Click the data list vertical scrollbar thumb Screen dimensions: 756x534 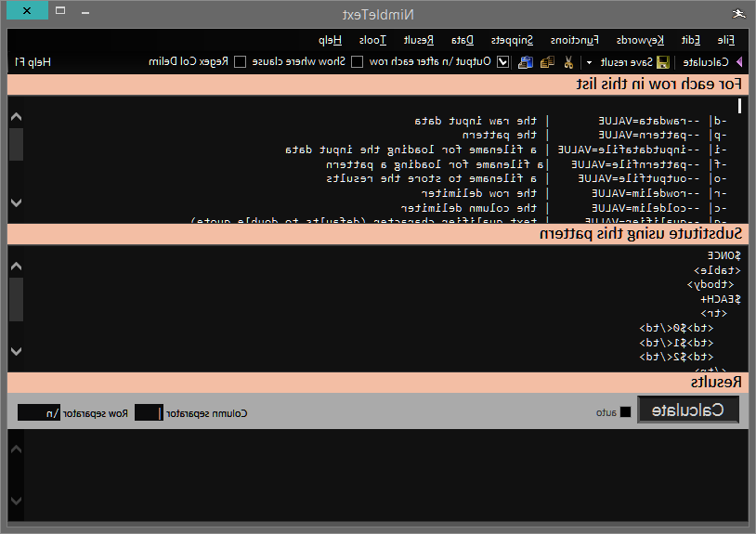(x=16, y=144)
